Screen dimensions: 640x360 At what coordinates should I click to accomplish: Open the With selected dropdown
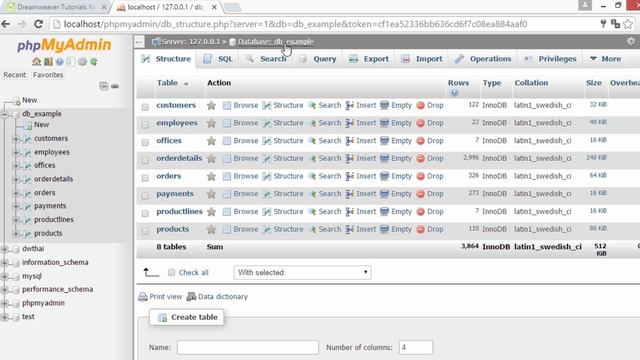pyautogui.click(x=302, y=272)
